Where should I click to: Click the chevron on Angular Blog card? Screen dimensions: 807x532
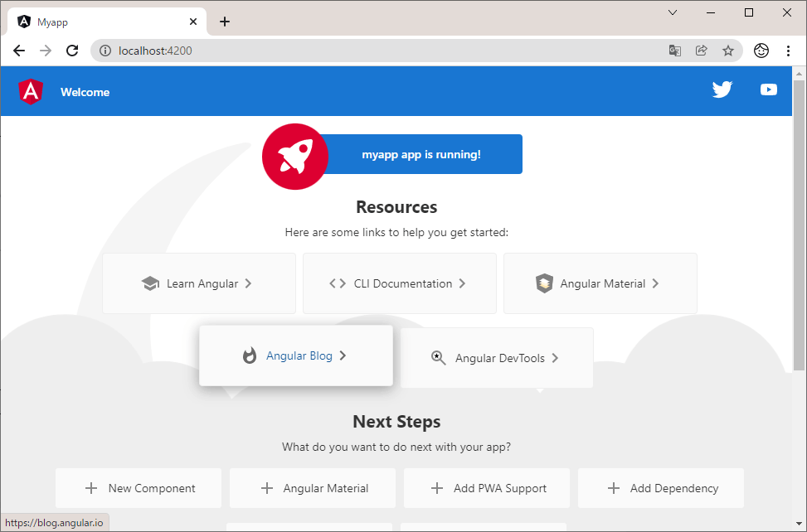pos(343,355)
